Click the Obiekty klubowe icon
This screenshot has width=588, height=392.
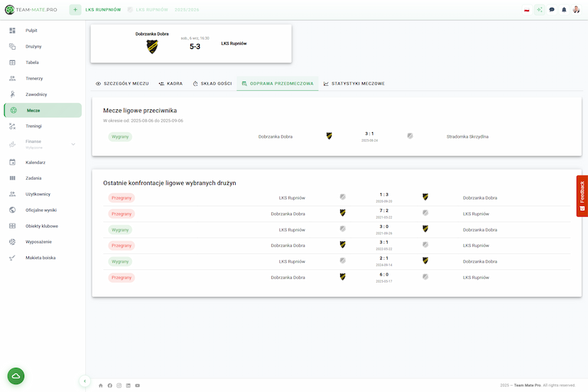[x=12, y=227]
